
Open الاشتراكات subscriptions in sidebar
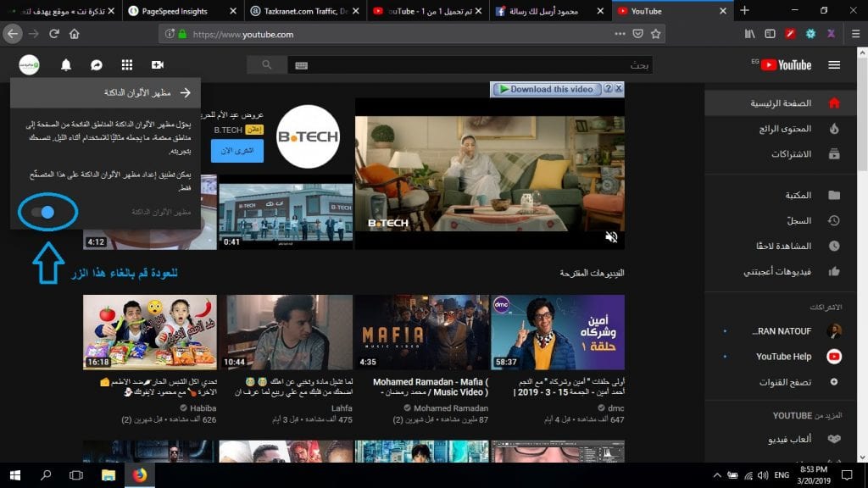pyautogui.click(x=781, y=154)
